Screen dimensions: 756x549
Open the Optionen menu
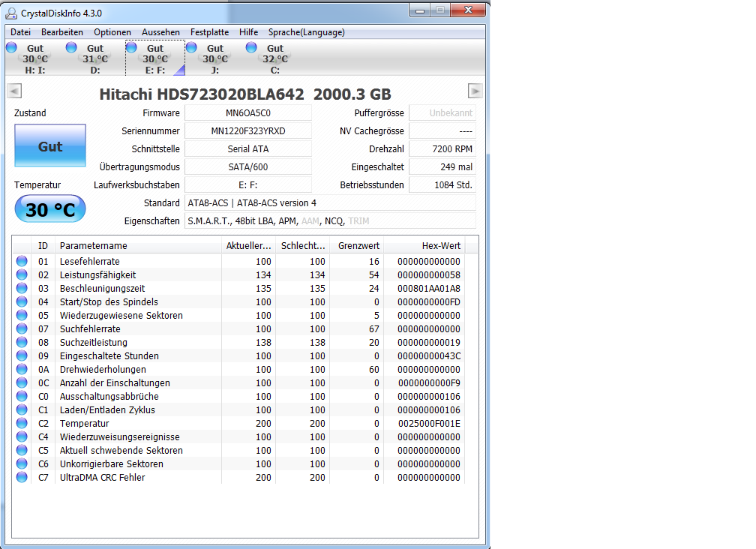point(112,32)
